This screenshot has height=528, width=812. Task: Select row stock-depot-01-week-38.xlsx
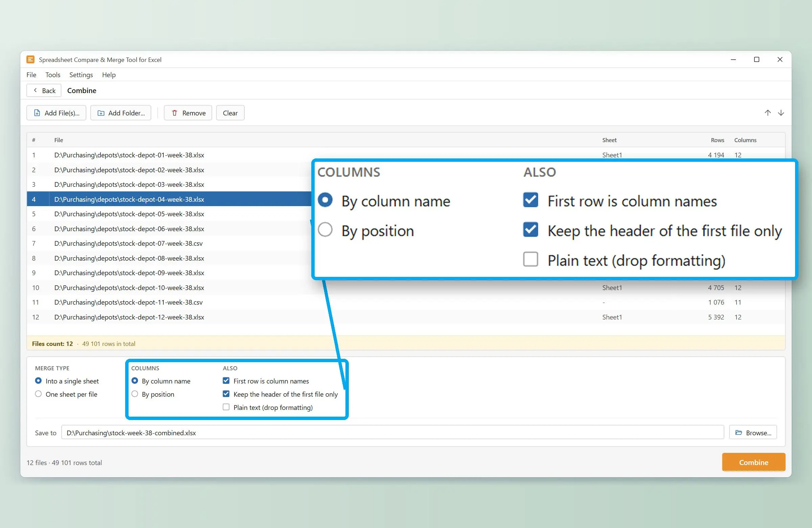pos(406,155)
